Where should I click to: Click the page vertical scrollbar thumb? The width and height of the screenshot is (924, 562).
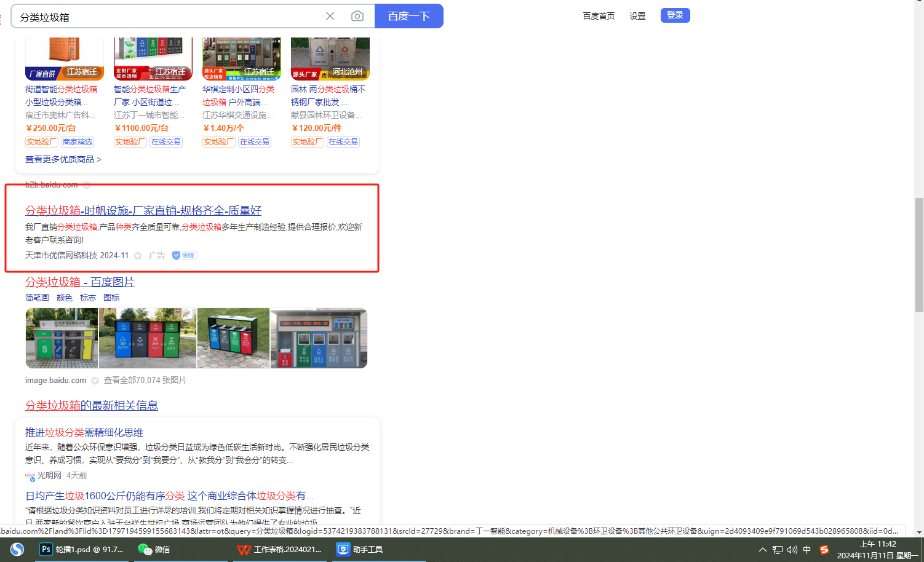(x=919, y=255)
